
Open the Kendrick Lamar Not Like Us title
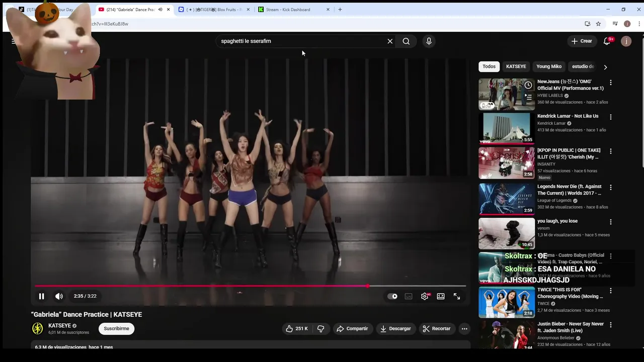(x=568, y=116)
